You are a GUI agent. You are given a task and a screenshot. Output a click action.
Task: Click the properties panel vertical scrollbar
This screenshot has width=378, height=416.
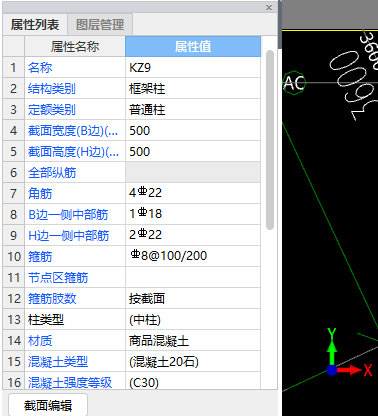coord(270,140)
